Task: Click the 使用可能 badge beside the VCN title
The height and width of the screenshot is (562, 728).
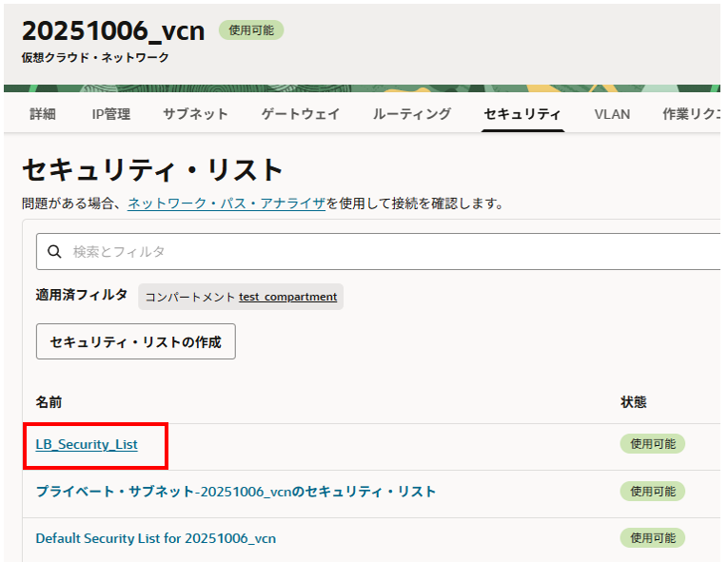Action: [x=251, y=30]
